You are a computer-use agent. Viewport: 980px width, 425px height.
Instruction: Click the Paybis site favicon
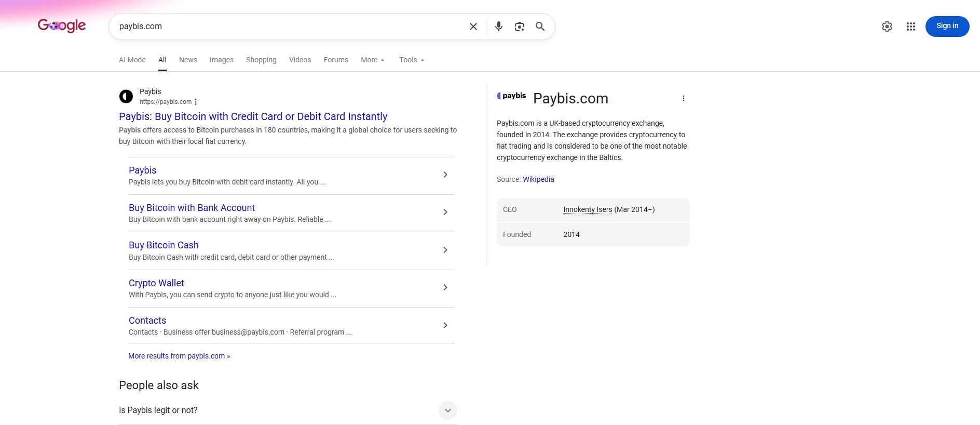(x=126, y=97)
